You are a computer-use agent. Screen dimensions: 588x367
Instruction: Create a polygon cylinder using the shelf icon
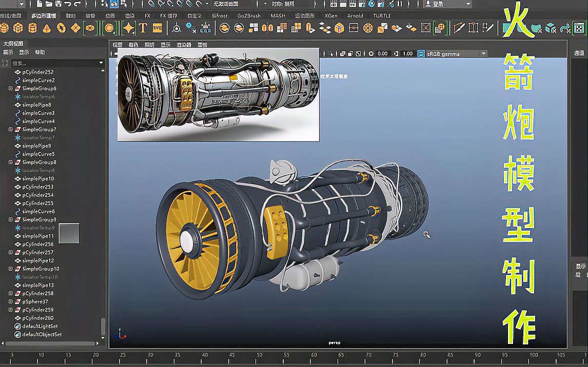click(32, 27)
